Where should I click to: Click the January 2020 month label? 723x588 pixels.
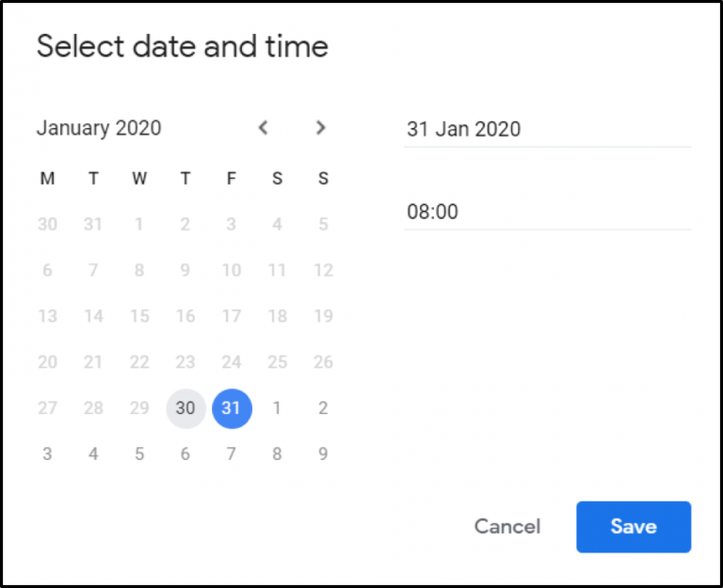click(x=99, y=128)
